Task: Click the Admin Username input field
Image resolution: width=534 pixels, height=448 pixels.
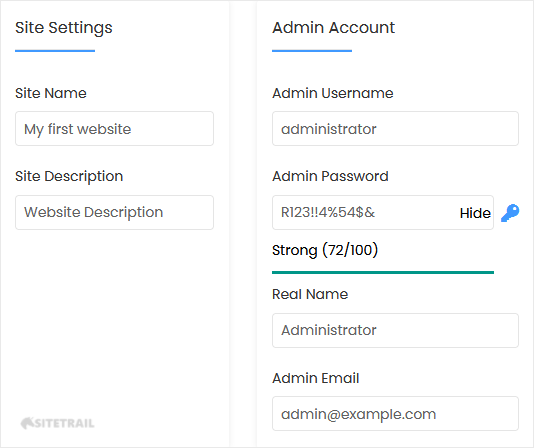Action: pyautogui.click(x=395, y=128)
